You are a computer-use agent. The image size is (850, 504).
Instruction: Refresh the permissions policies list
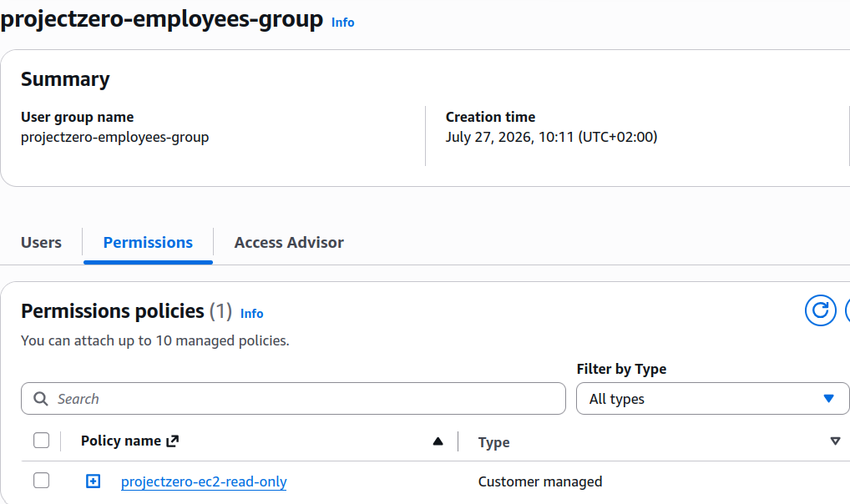point(820,310)
